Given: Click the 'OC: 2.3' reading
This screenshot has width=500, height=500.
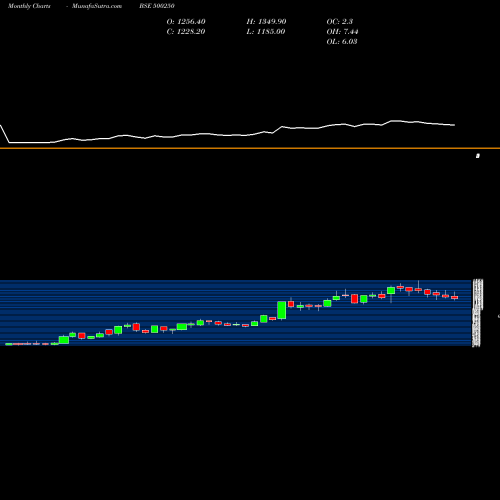Looking at the screenshot, I should [340, 22].
